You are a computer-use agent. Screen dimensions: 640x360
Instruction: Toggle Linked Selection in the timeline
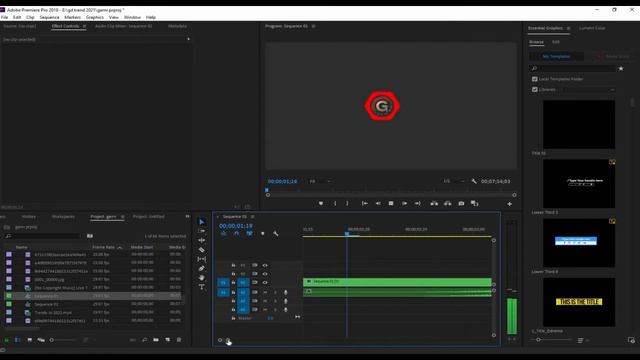[249, 233]
